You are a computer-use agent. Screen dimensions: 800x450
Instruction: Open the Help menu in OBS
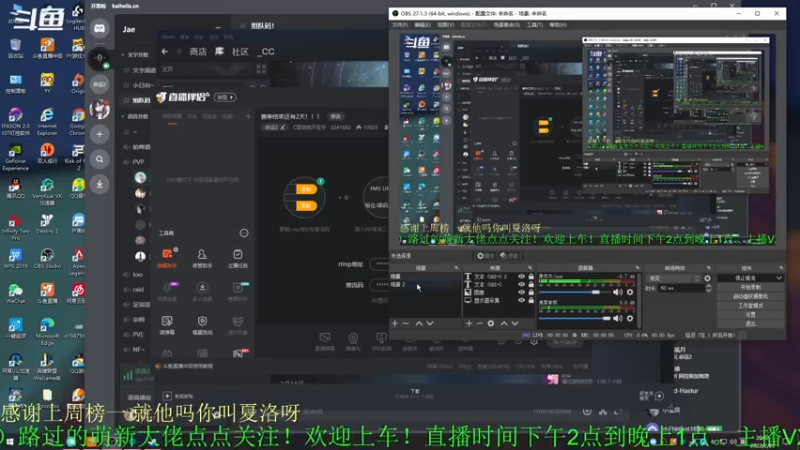pos(558,24)
